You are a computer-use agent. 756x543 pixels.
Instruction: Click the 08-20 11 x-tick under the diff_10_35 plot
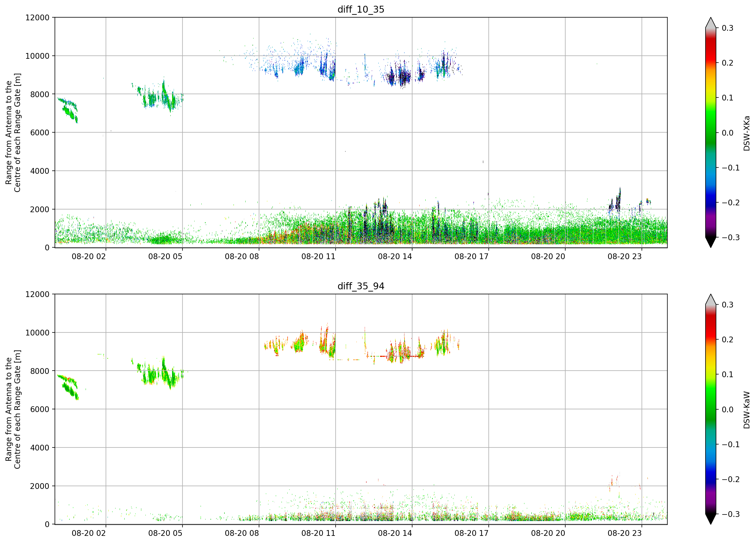click(318, 256)
